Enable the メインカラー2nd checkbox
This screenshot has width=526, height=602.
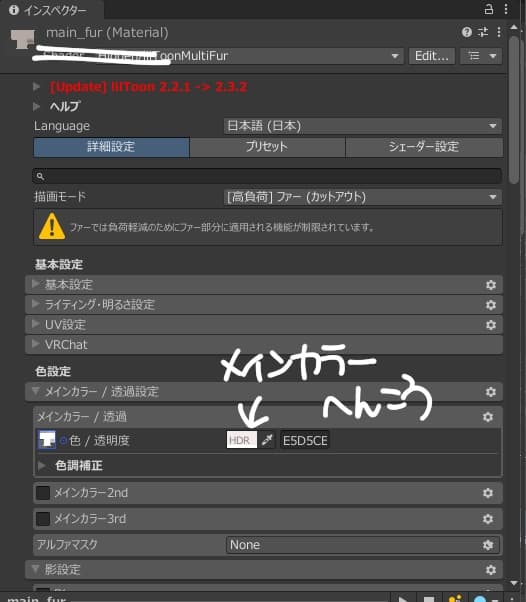point(43,493)
